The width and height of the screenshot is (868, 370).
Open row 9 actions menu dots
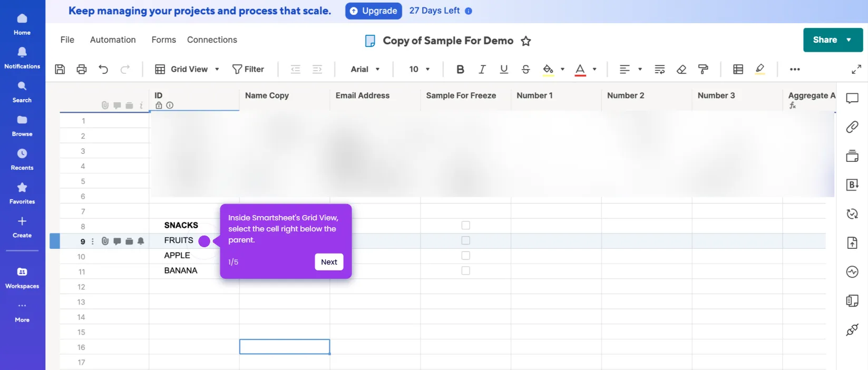point(93,241)
